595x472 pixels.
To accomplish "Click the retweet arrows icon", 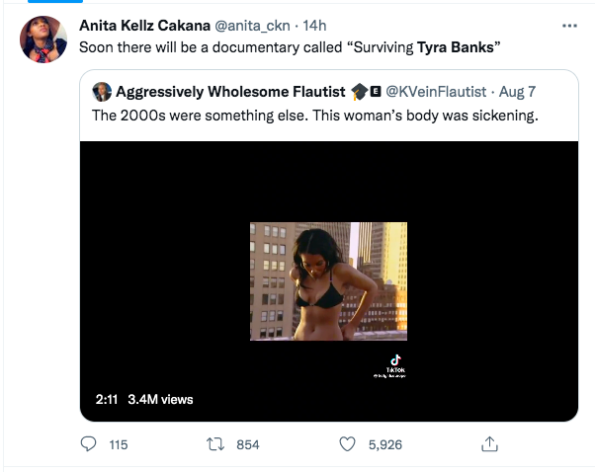I will 215,444.
